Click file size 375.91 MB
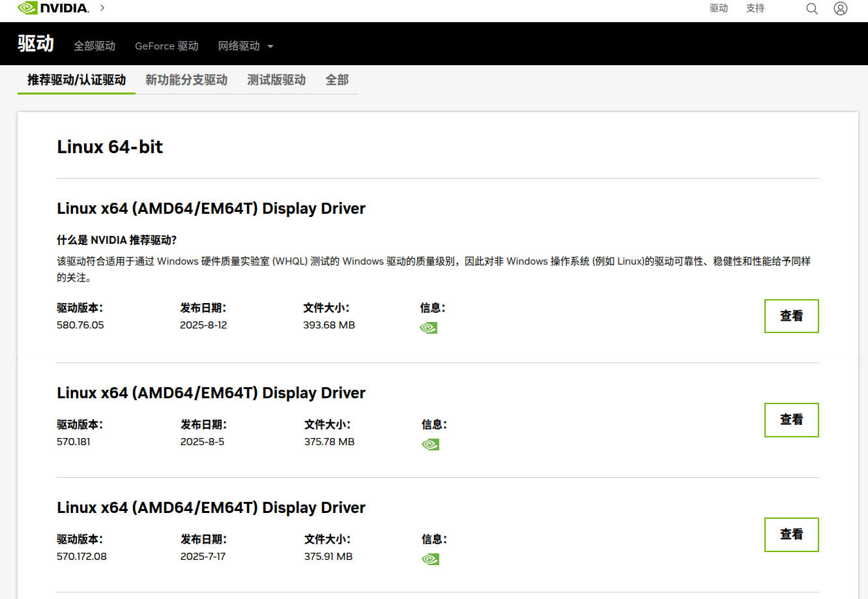Viewport: 868px width, 599px height. click(x=328, y=556)
